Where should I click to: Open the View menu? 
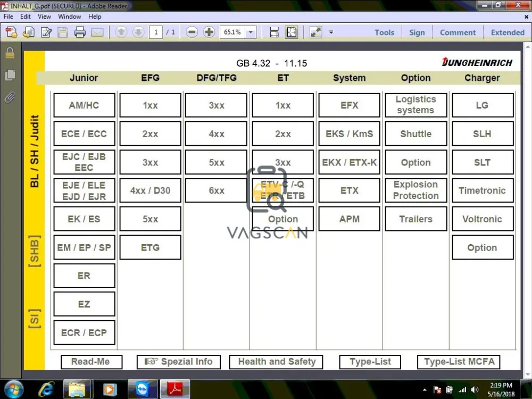tap(44, 16)
